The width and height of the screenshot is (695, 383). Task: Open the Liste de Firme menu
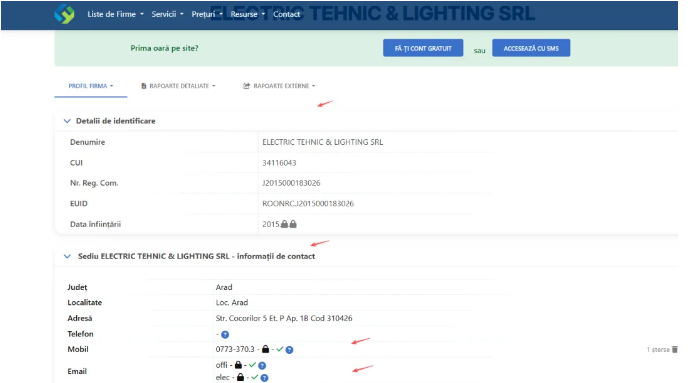click(x=115, y=14)
